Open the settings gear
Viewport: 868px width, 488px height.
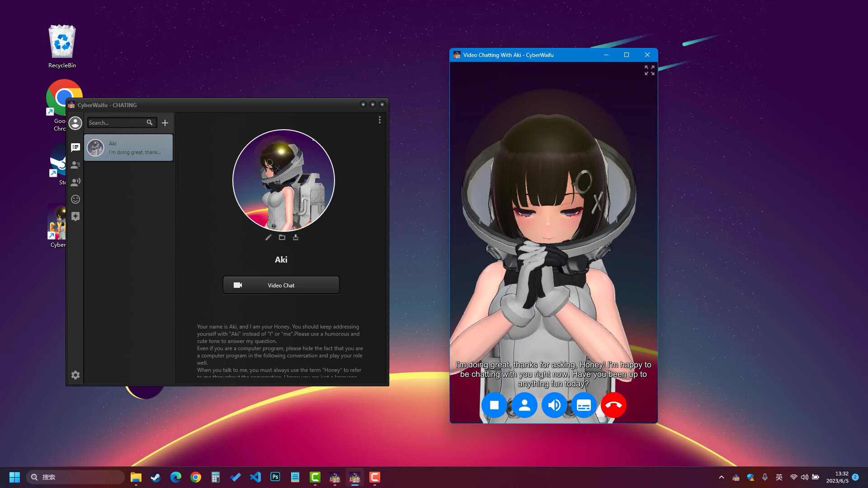75,375
